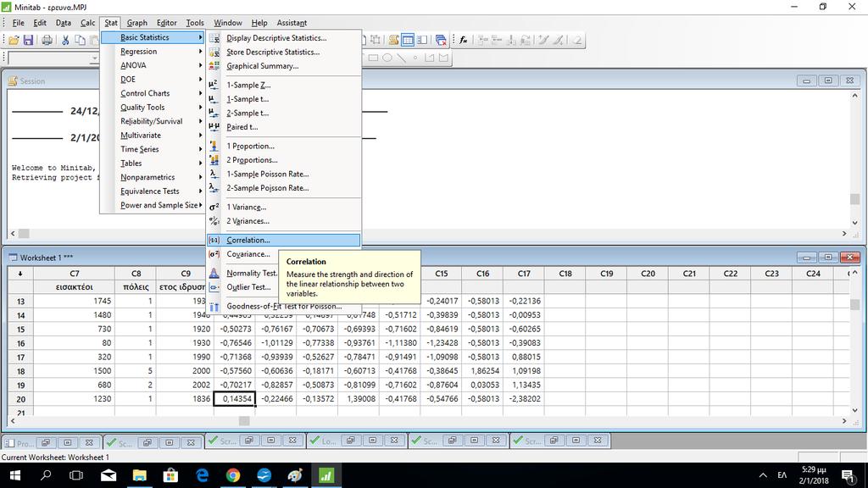868x488 pixels.
Task: Click the Copy icon in toolbar
Action: point(80,40)
